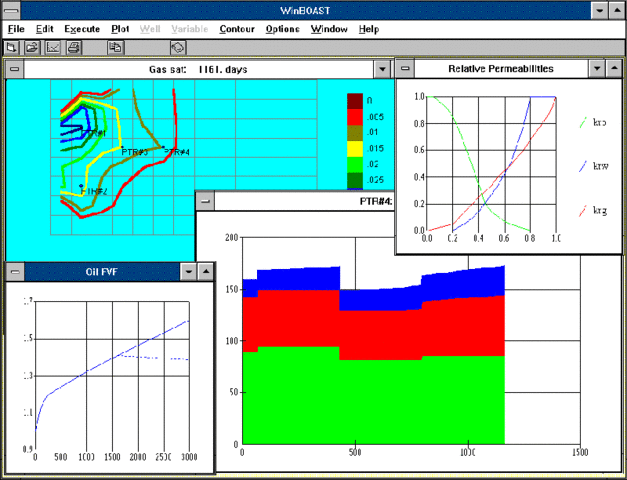Open the Relative Permeabilities window control menu
This screenshot has width=627, height=480.
(x=405, y=68)
